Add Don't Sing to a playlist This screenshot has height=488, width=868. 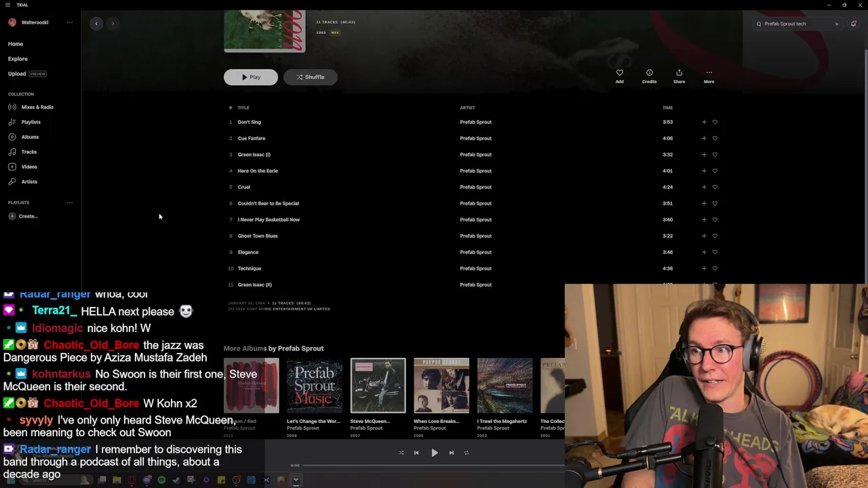coord(704,122)
